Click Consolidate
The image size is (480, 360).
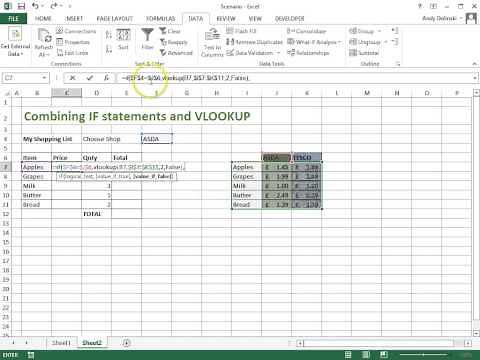307,31
